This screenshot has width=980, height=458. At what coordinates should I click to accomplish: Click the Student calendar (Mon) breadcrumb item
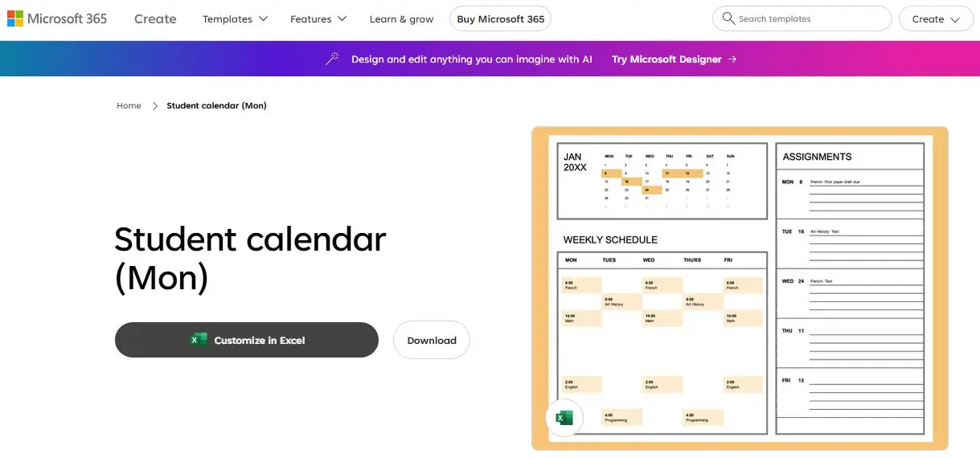click(x=216, y=106)
